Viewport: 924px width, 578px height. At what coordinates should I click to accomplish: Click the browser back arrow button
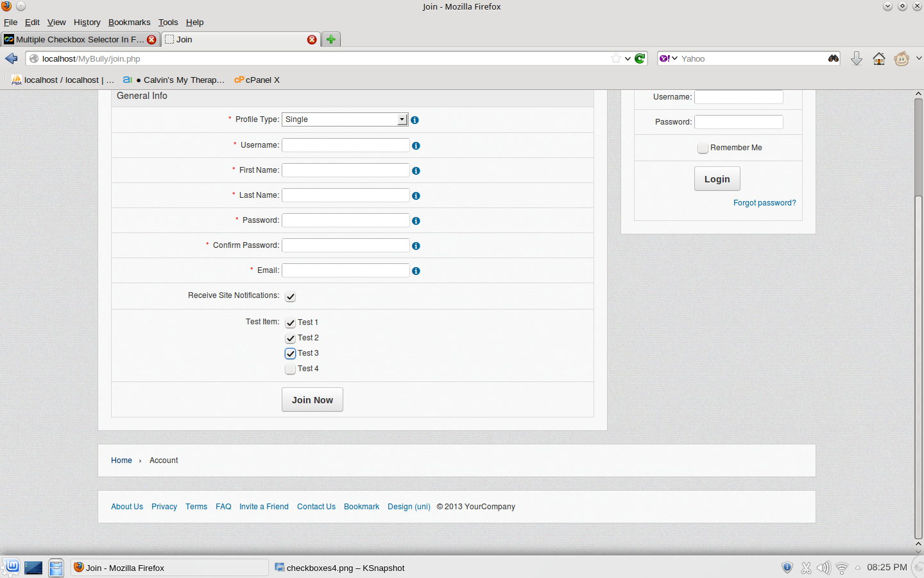(12, 58)
